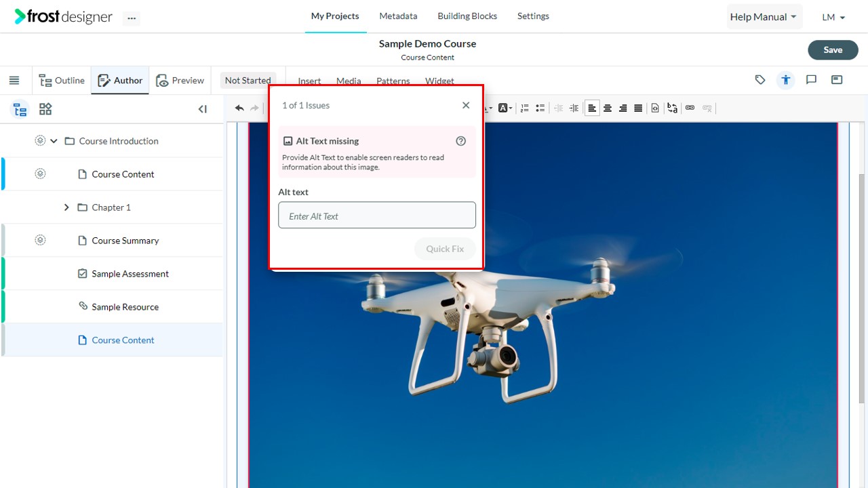Screen dimensions: 868x488
Task: Click the Save button
Action: point(833,49)
